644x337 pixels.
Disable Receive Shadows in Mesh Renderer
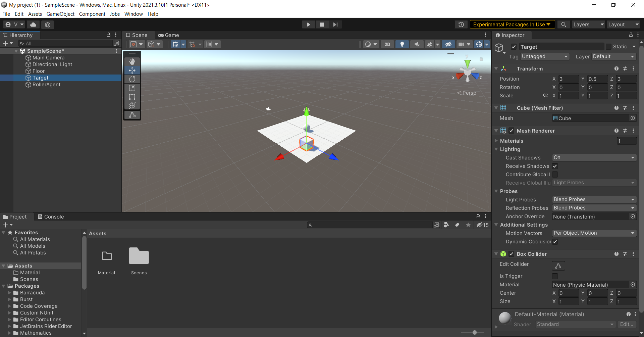pyautogui.click(x=555, y=166)
